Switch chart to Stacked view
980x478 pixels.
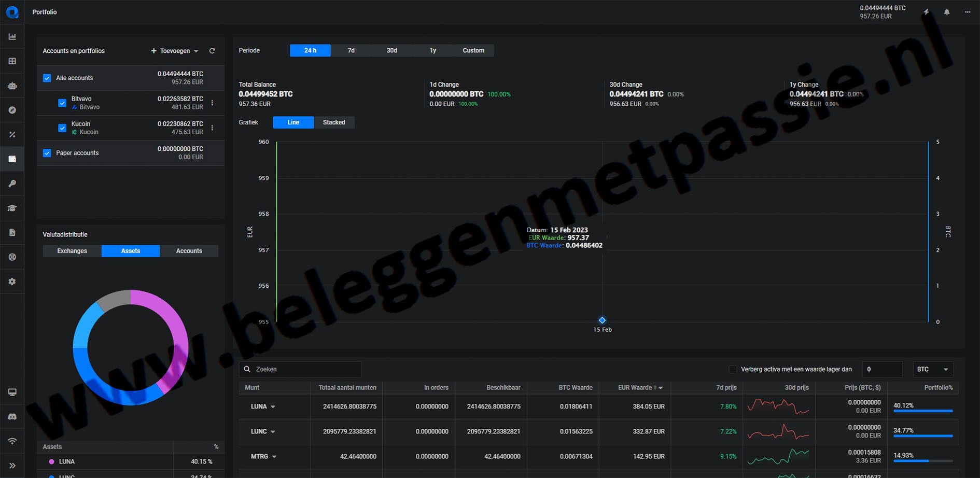[333, 122]
